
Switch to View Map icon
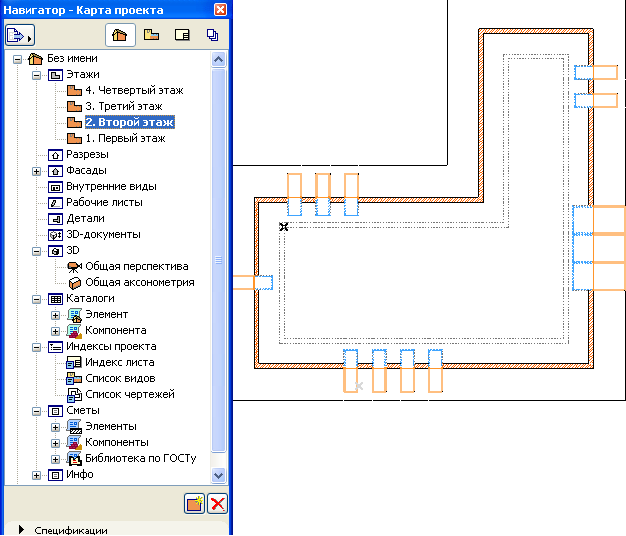pyautogui.click(x=151, y=35)
